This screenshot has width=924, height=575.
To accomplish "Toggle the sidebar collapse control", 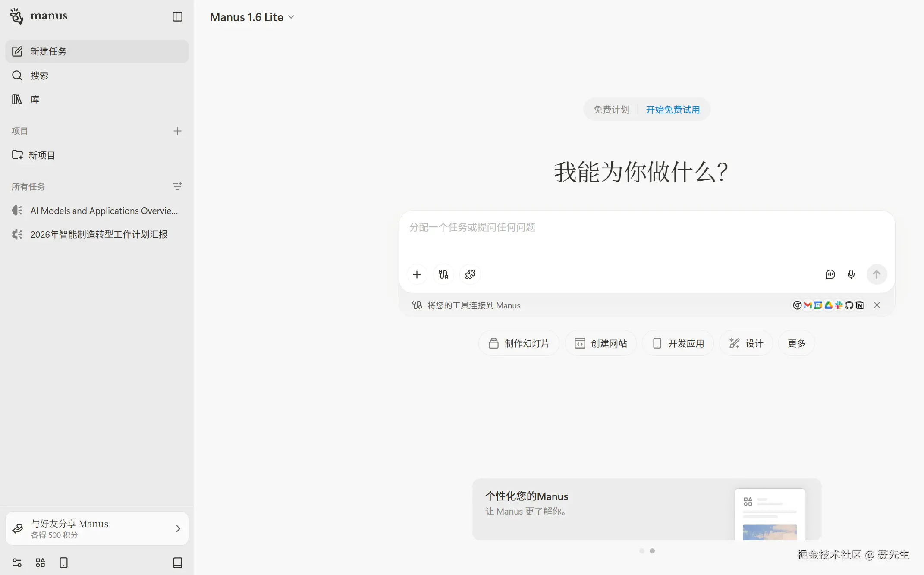I will [177, 17].
